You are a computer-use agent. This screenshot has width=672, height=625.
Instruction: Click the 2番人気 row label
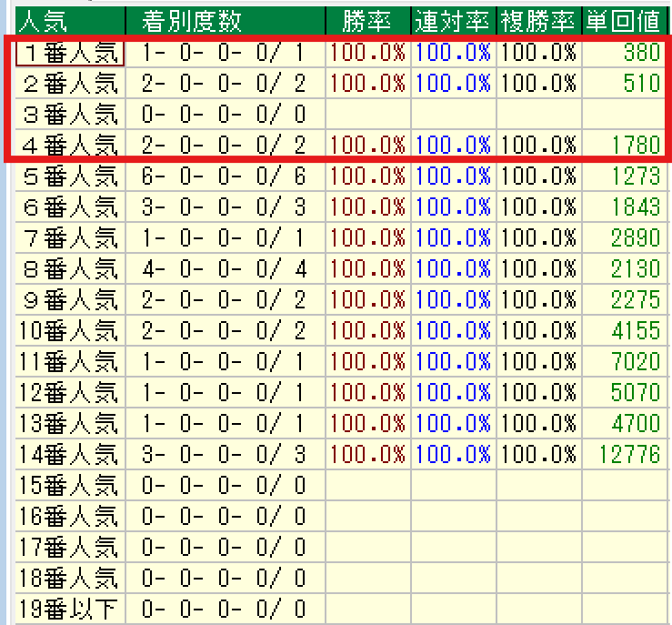(69, 84)
